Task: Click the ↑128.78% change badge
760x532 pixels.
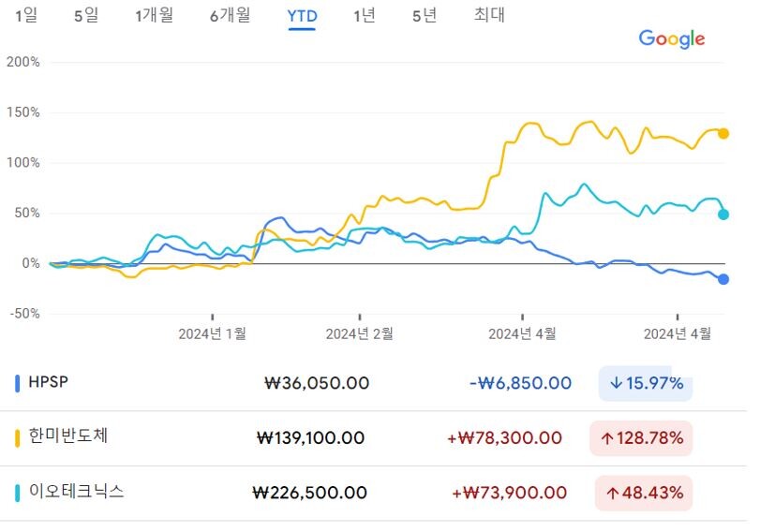Action: coord(641,438)
